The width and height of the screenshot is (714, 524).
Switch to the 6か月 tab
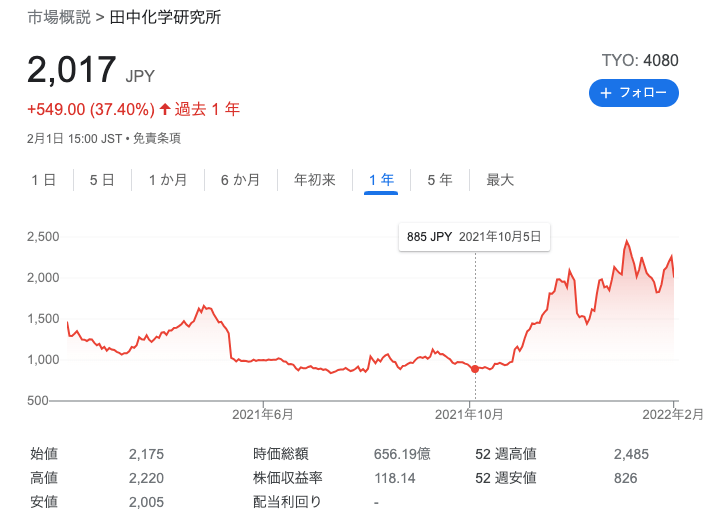pos(240,180)
